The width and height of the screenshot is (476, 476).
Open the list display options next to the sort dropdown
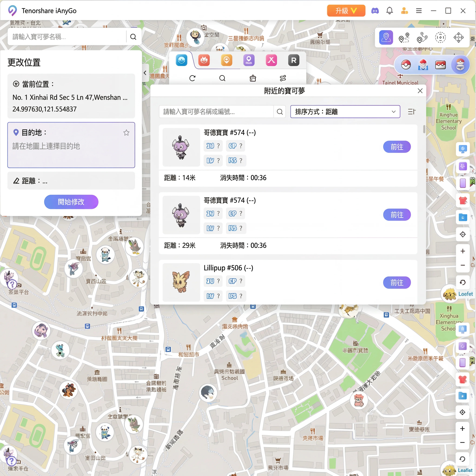[x=412, y=112]
